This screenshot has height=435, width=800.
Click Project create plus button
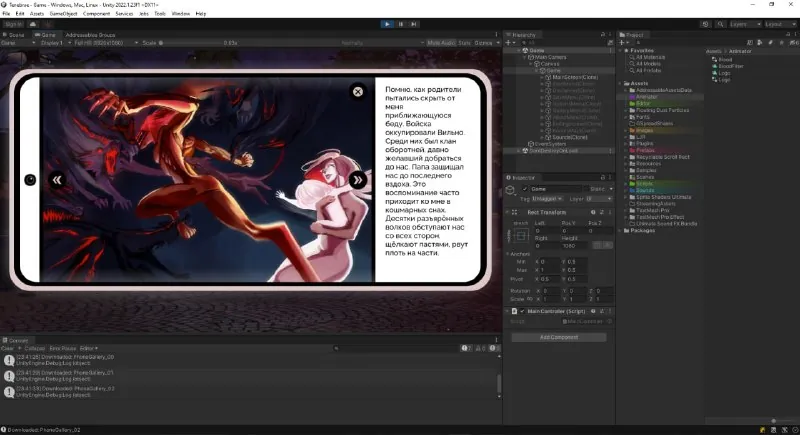621,43
